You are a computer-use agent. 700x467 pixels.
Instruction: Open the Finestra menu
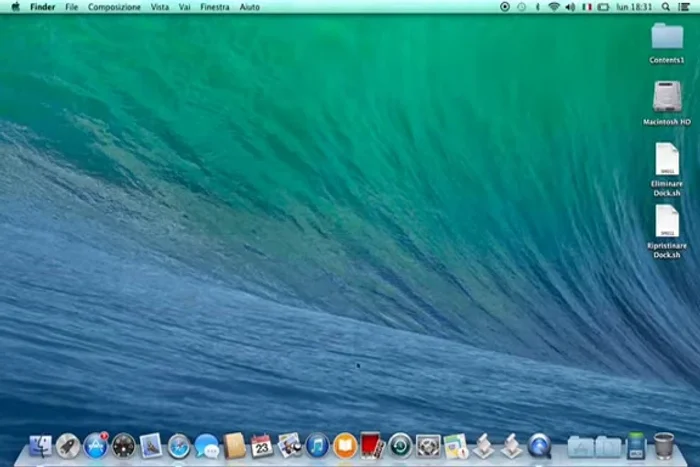tap(214, 6)
